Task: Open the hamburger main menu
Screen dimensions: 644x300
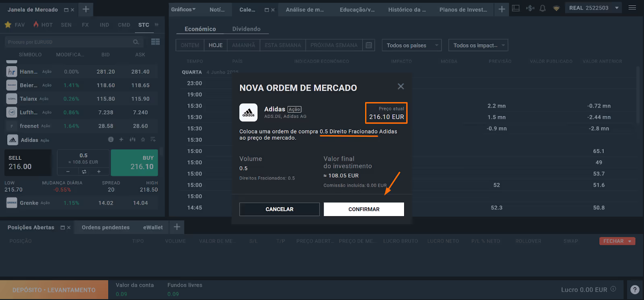Action: (x=632, y=8)
